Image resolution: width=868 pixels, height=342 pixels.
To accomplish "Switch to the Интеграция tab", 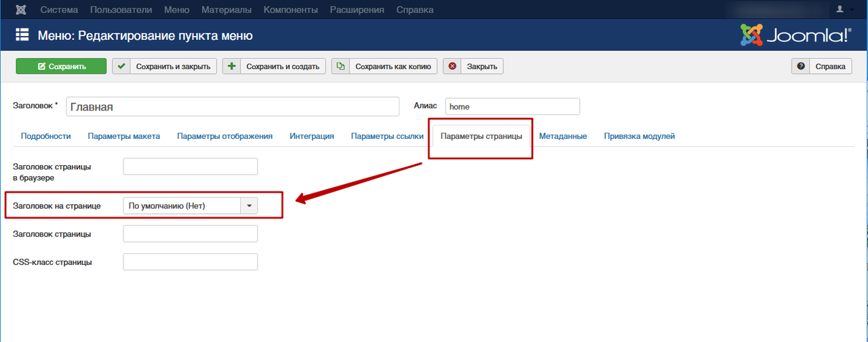I will (312, 136).
